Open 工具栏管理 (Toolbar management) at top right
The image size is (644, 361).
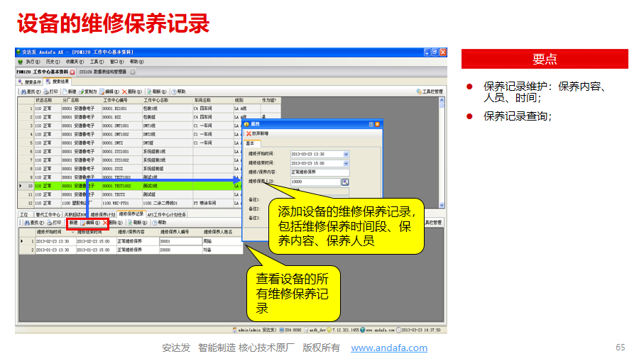[x=429, y=91]
